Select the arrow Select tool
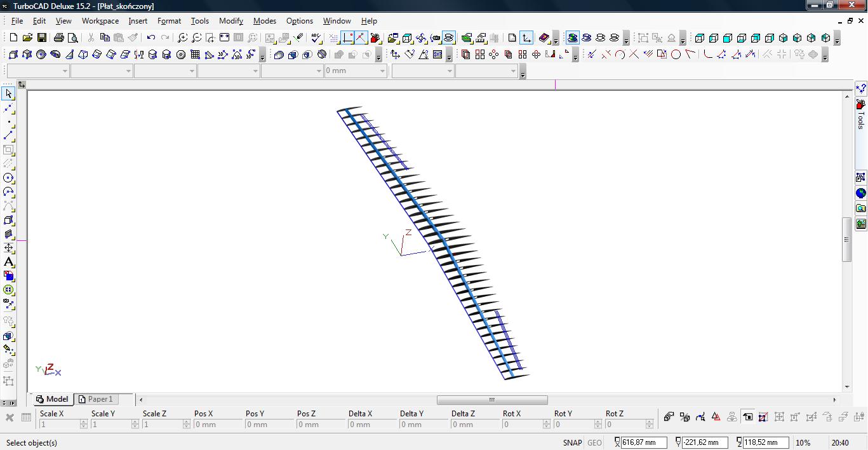Viewport: 868px width, 450px height. point(8,94)
